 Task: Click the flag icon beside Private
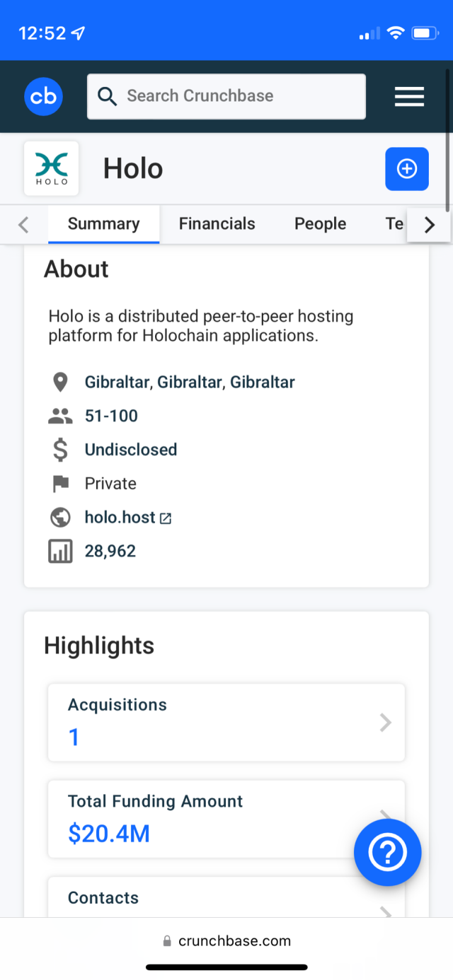click(x=61, y=484)
